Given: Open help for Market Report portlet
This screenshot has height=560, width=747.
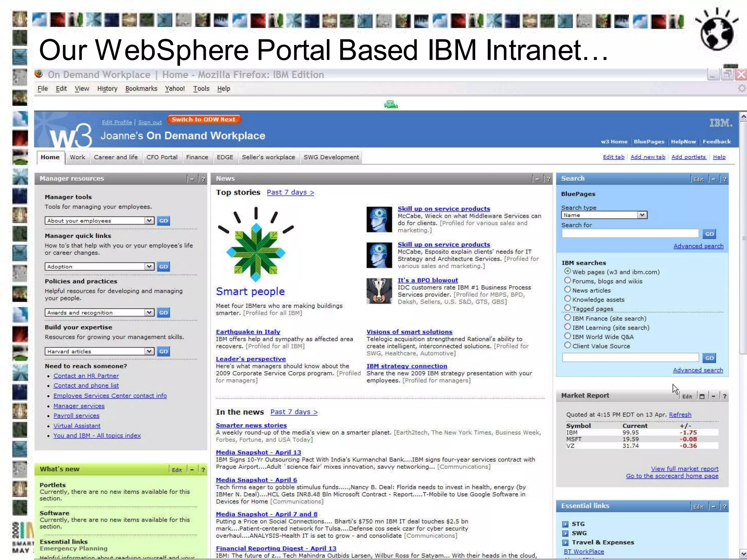Looking at the screenshot, I should [725, 396].
